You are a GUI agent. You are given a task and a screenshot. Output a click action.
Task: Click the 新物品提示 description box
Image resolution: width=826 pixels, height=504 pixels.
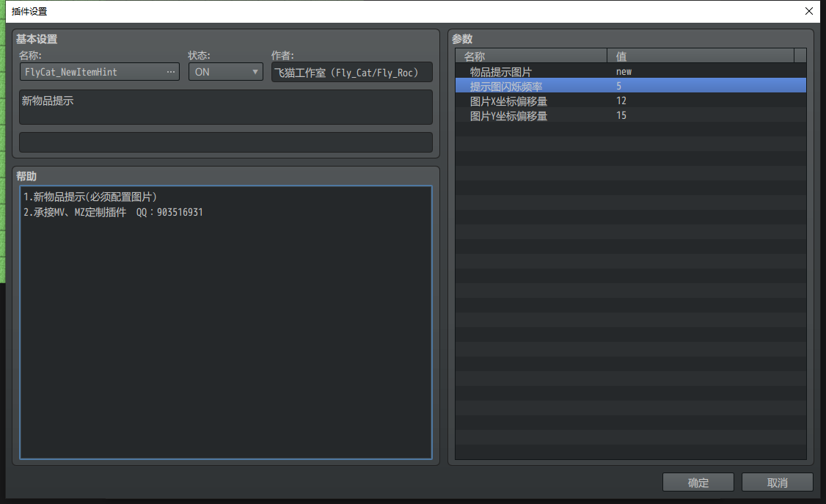[225, 107]
